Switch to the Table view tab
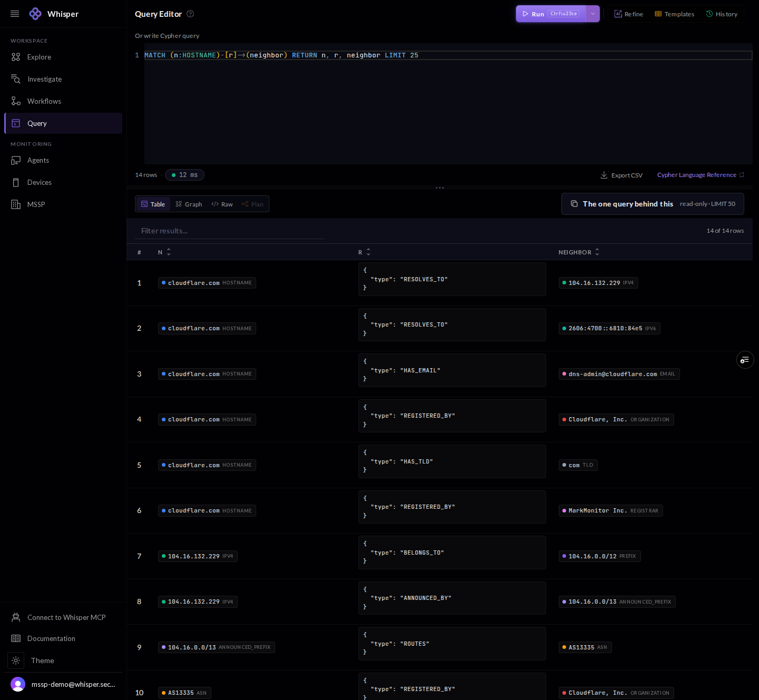Viewport: 759px width, 700px height. tap(153, 204)
